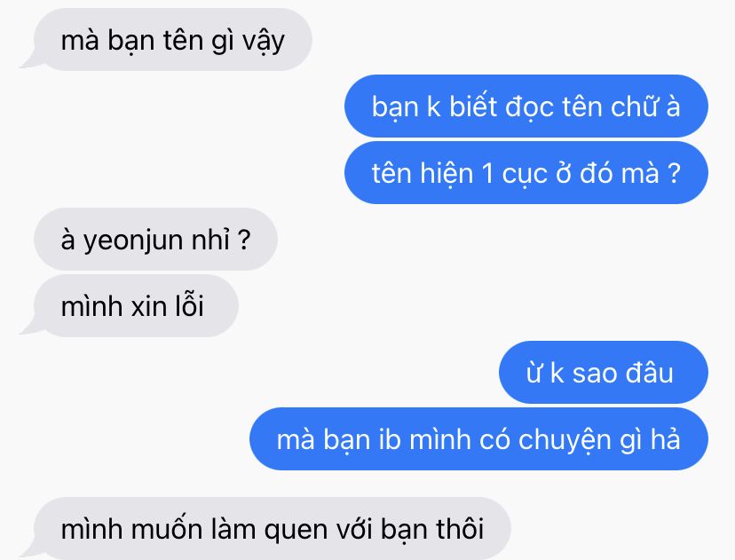This screenshot has height=560, width=735.
Task: Select the 'à yeonjun nhỉ ?' bubble
Action: tap(155, 240)
